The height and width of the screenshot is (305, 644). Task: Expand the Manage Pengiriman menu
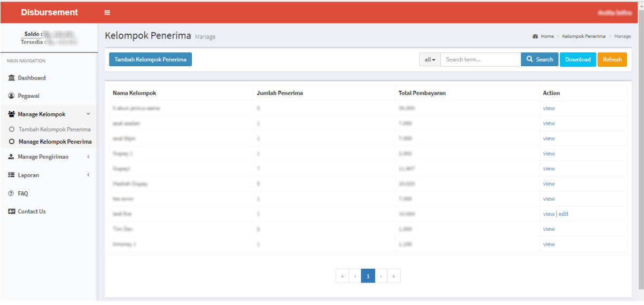49,157
